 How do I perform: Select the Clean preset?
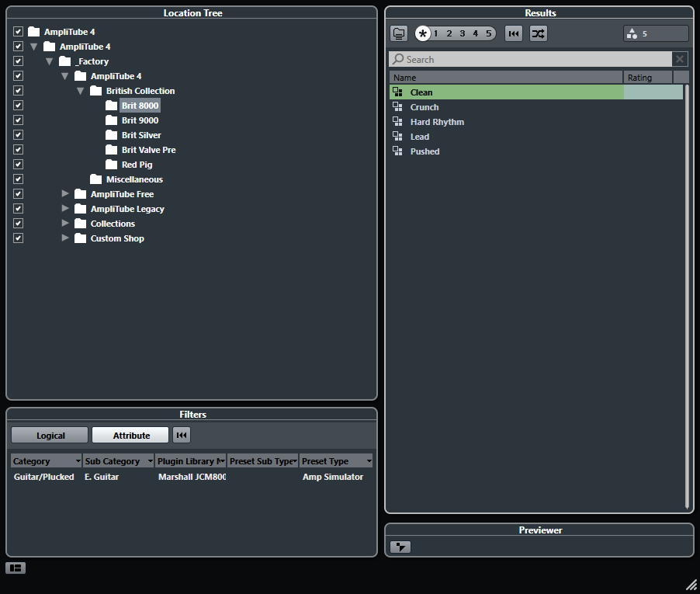point(535,92)
